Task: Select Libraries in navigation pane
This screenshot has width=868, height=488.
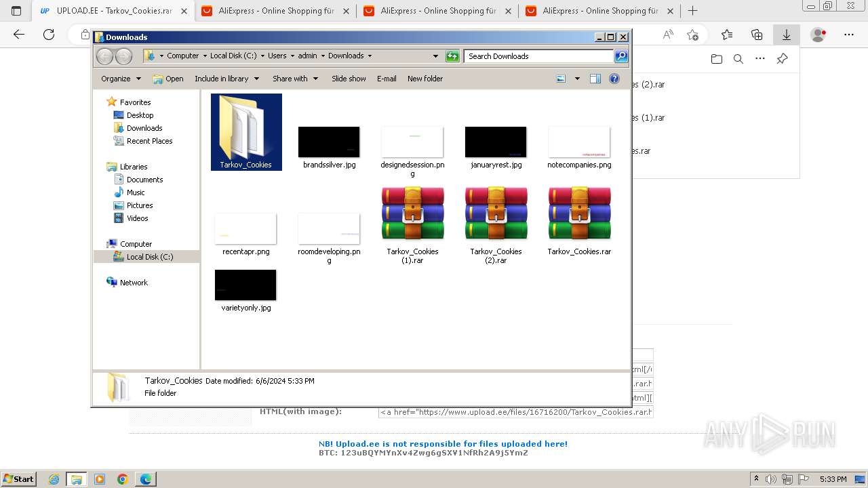Action: [134, 167]
